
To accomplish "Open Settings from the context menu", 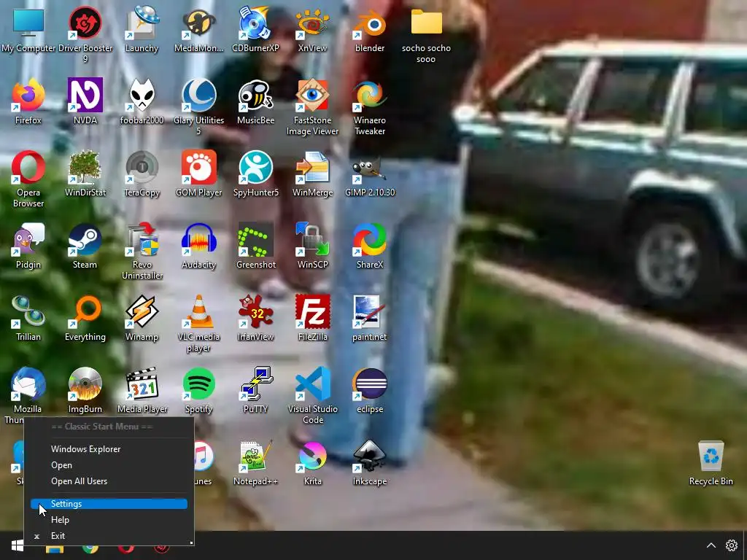I will (x=109, y=504).
